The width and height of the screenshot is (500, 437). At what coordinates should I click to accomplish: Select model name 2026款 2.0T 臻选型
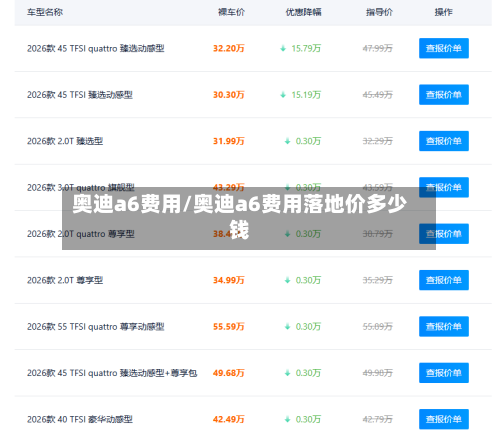tap(65, 141)
